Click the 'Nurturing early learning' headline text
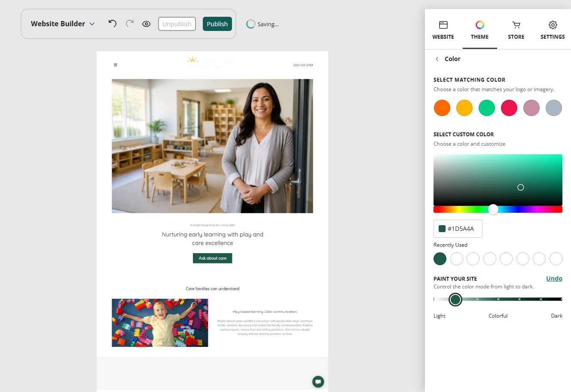 213,239
